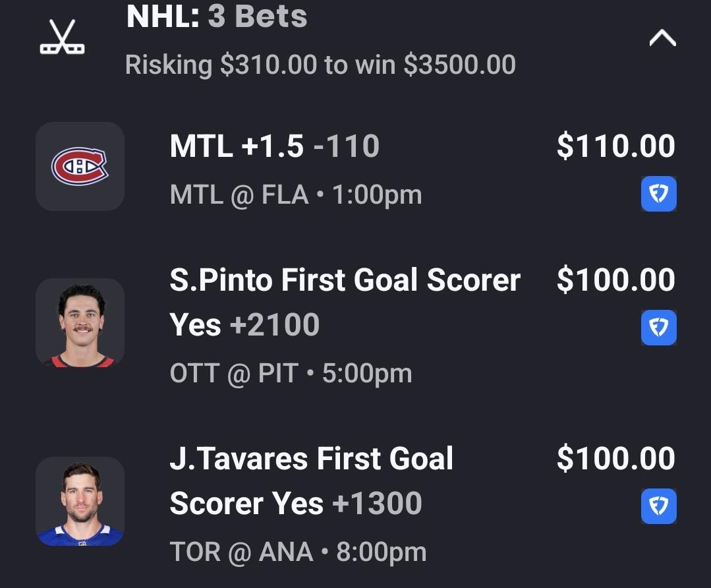
Task: Open J.Tavares First Goal Scorer bet
Action: click(311, 459)
